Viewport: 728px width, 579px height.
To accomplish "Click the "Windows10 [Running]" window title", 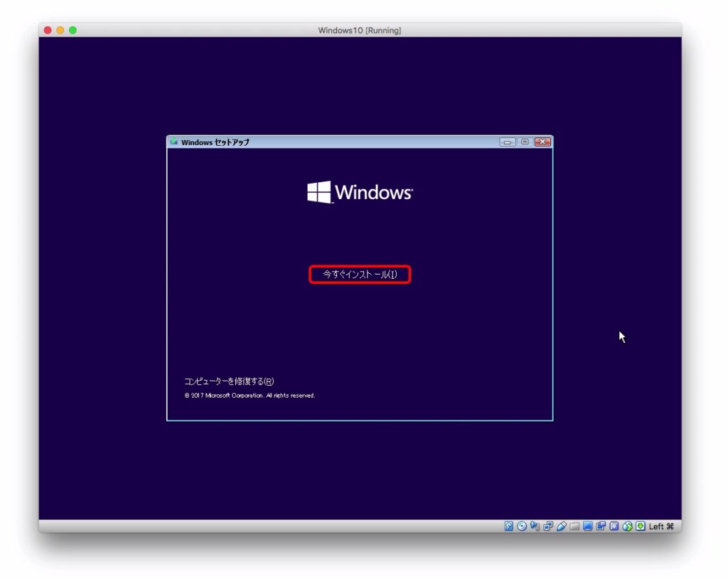I will coord(359,30).
